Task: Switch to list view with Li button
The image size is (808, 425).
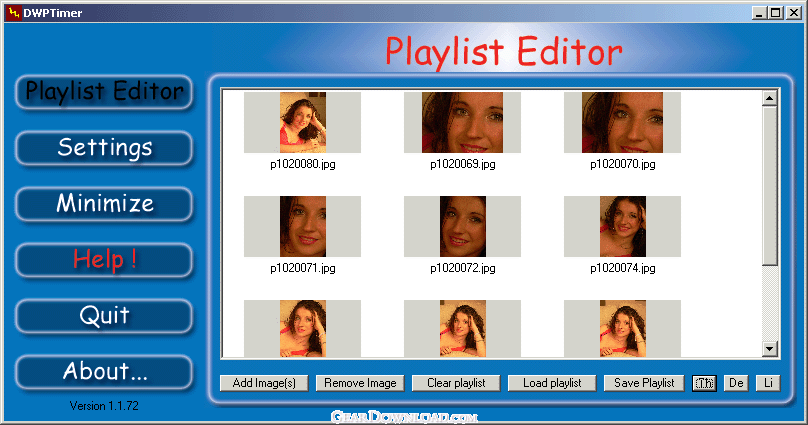Action: [x=768, y=383]
